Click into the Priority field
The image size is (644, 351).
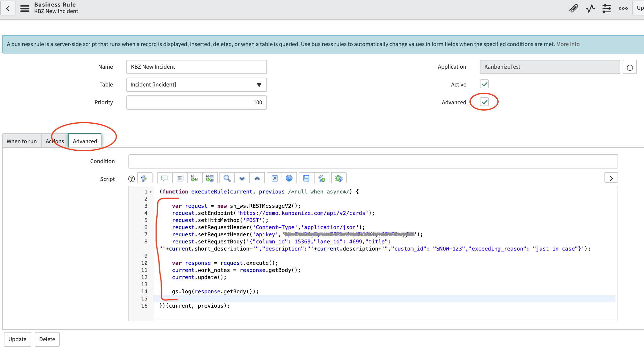(197, 103)
